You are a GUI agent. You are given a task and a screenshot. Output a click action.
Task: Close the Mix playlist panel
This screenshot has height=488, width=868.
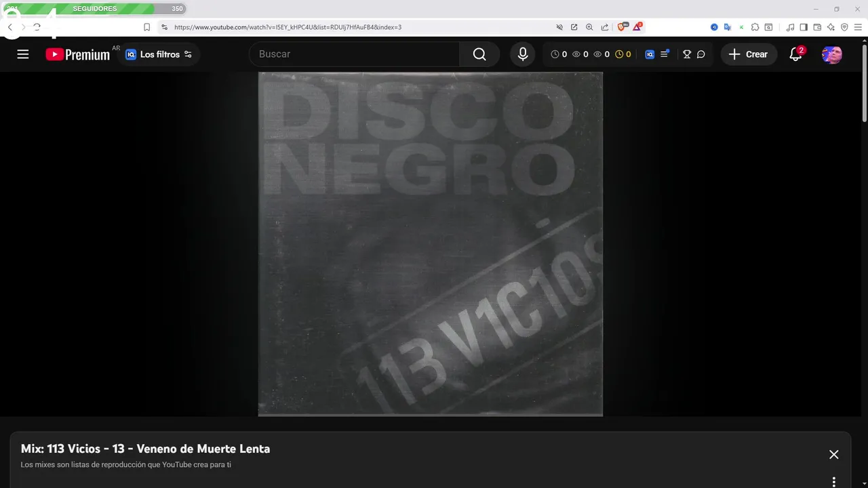[x=834, y=455]
